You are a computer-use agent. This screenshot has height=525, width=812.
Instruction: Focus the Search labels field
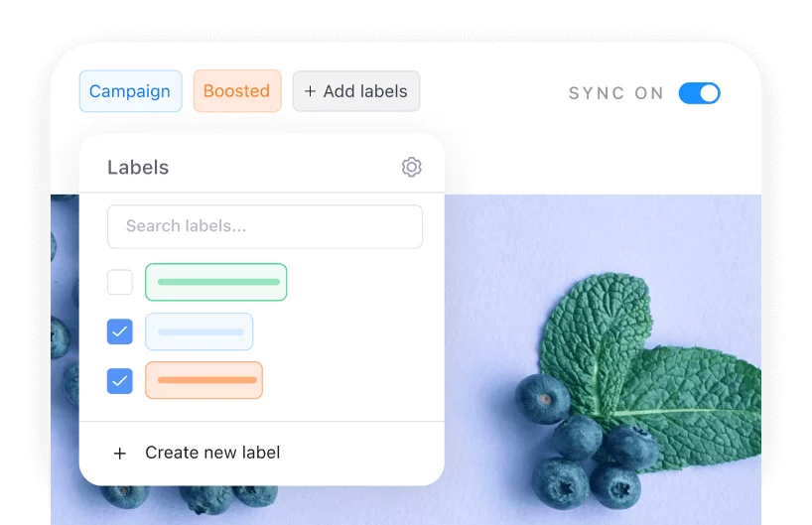(265, 226)
